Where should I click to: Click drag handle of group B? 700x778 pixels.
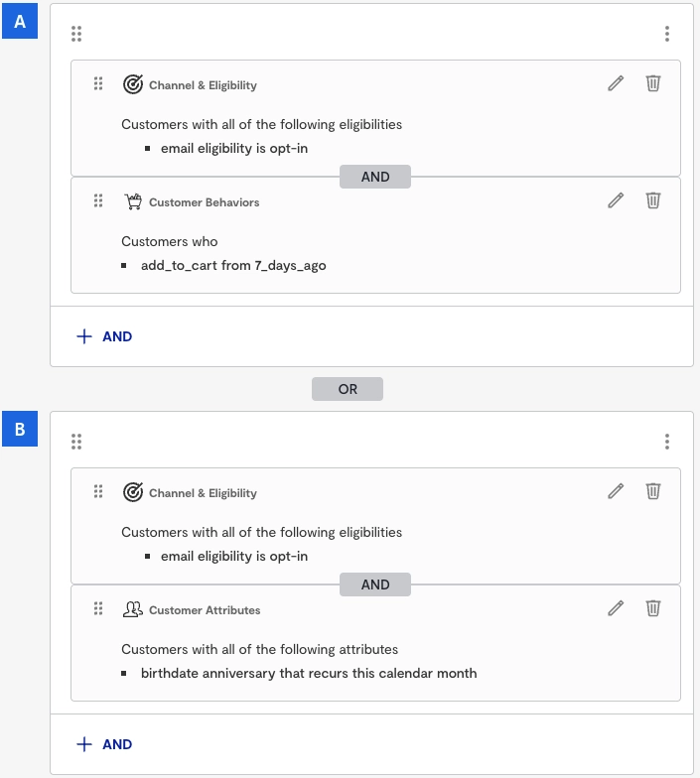click(x=76, y=442)
